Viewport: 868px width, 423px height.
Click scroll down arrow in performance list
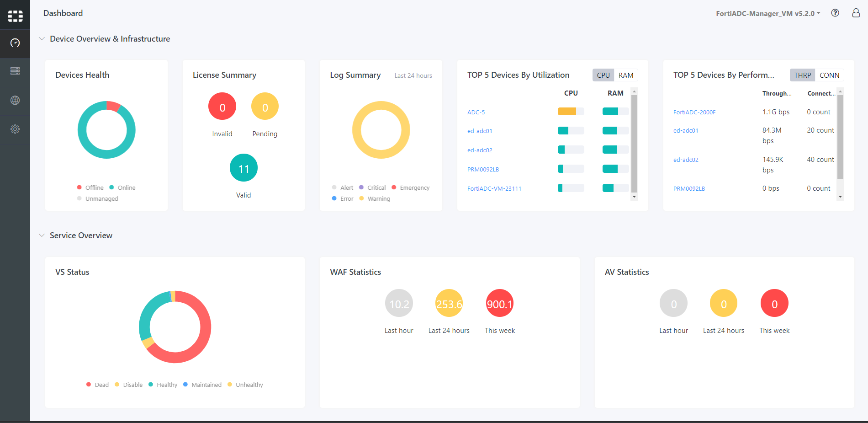(x=840, y=197)
